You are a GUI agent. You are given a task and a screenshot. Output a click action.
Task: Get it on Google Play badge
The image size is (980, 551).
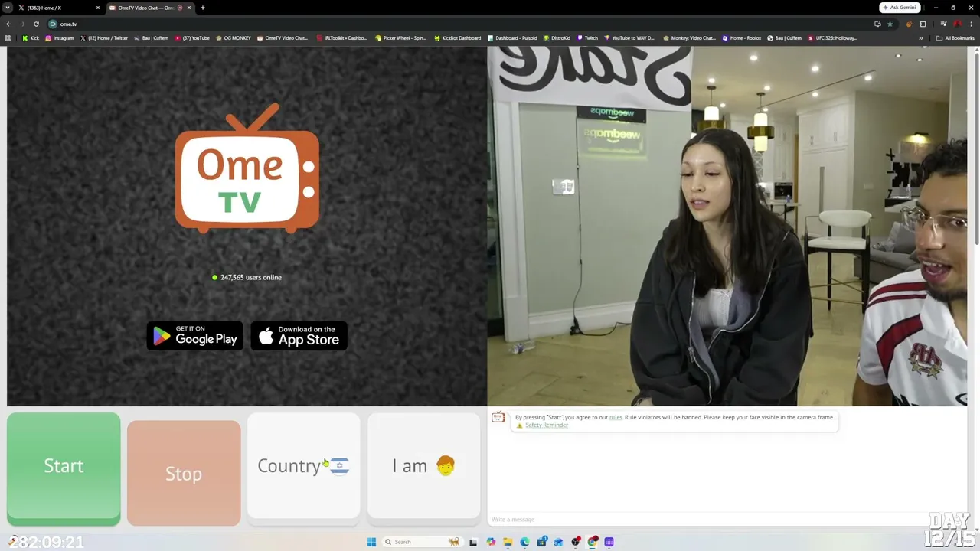click(194, 336)
